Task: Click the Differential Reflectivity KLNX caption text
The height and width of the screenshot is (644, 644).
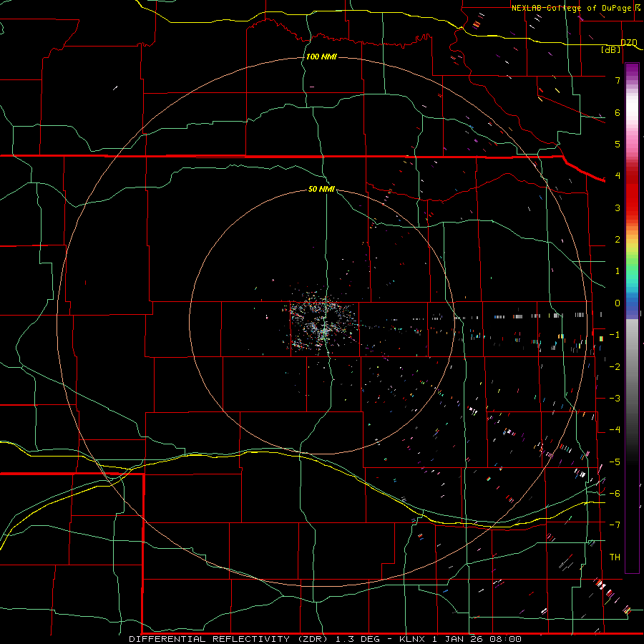Action: [326, 639]
